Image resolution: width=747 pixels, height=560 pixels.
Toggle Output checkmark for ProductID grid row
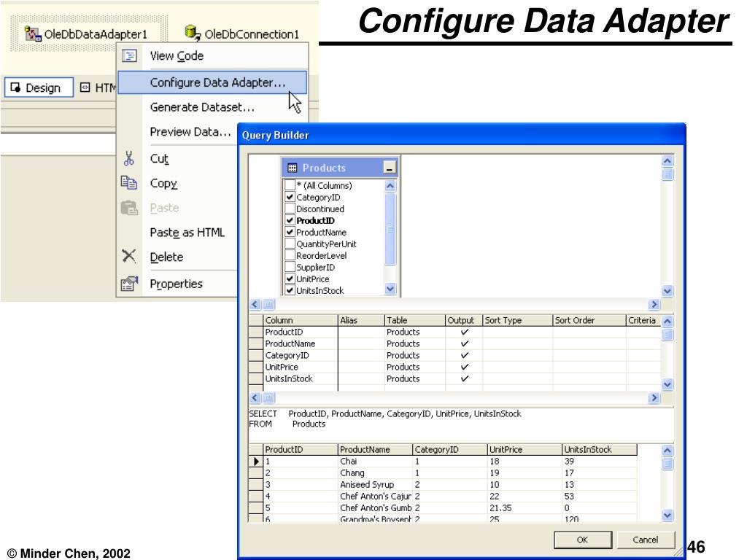tap(465, 332)
